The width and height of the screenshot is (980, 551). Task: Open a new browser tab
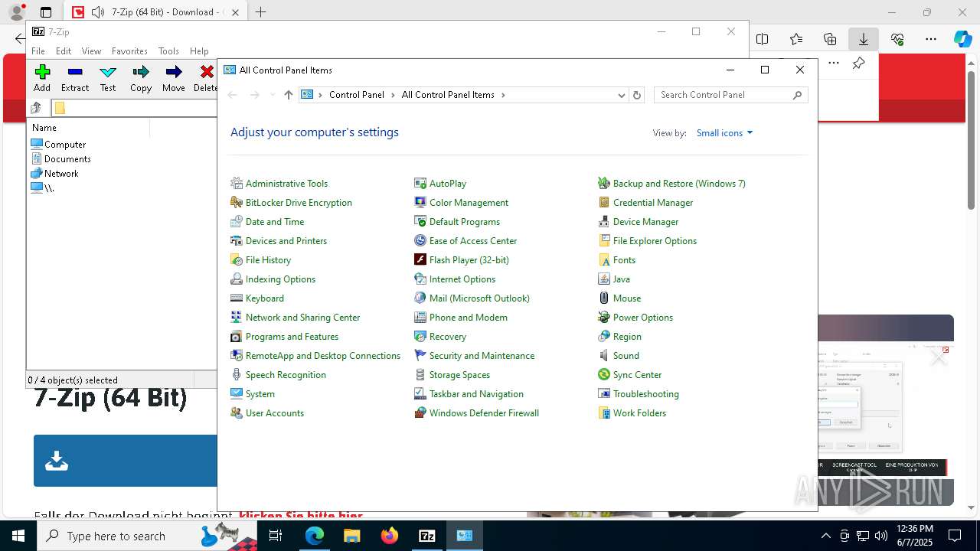tap(261, 12)
